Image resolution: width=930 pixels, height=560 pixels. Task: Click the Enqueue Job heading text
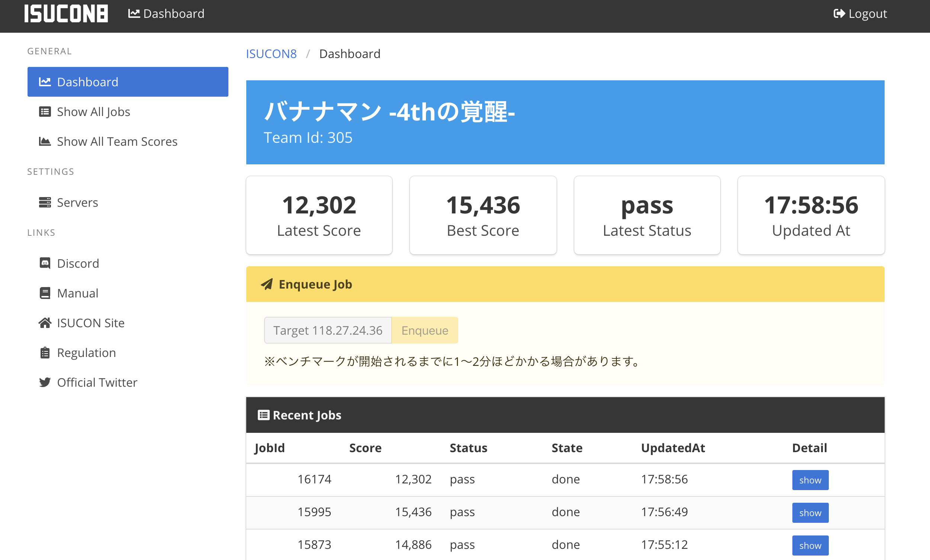[315, 284]
